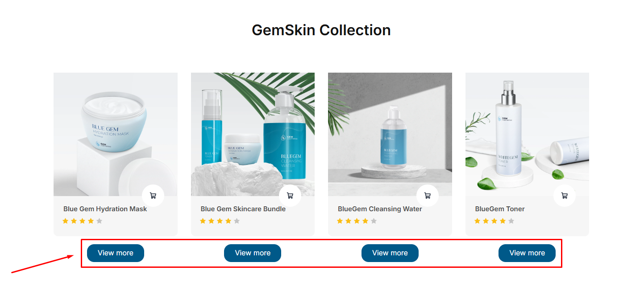Image resolution: width=644 pixels, height=291 pixels.
Task: Open the BlueGem Toner product title
Action: tap(500, 209)
